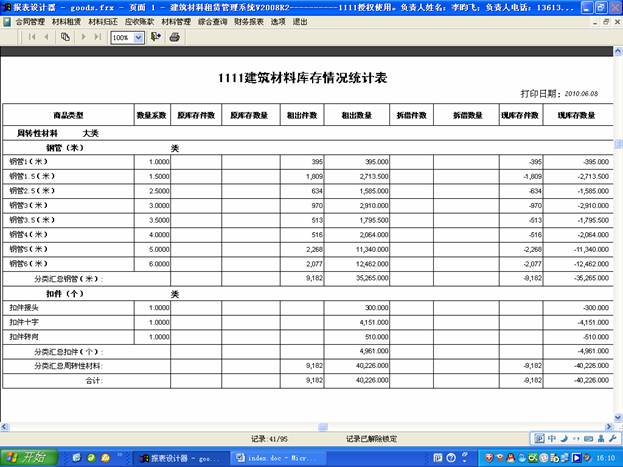Viewport: 623px width, 467px height.
Task: Jump to the last page
Action: [97, 37]
